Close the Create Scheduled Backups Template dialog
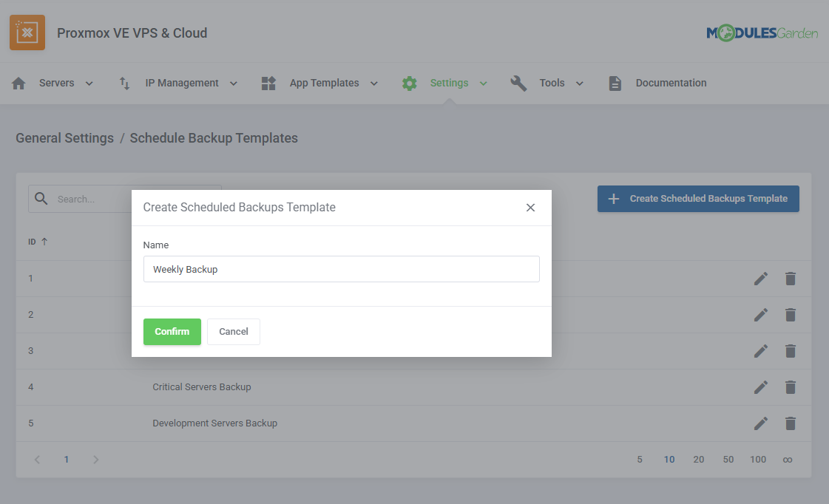This screenshot has height=504, width=829. pyautogui.click(x=530, y=208)
